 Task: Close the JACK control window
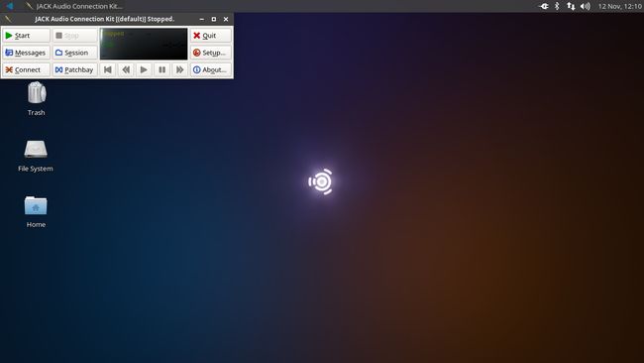[x=226, y=19]
